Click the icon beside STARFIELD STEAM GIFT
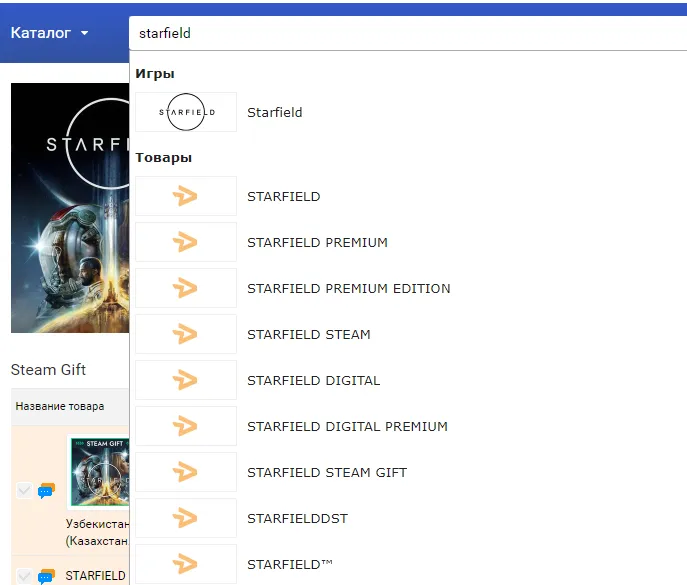This screenshot has width=687, height=585. pos(186,472)
